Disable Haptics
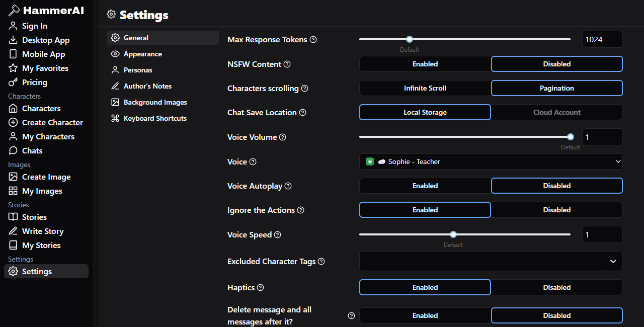Screen dimensions: 644x327 click(557, 287)
